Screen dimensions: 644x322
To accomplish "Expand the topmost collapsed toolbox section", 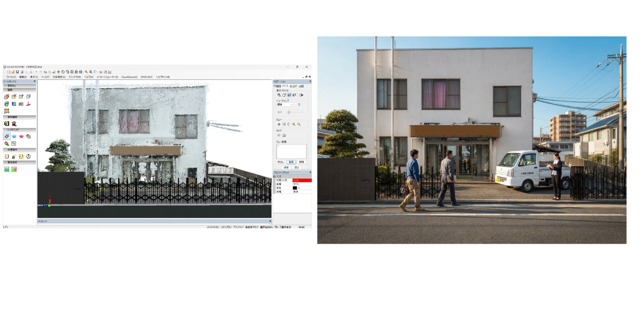I will coord(5,86).
